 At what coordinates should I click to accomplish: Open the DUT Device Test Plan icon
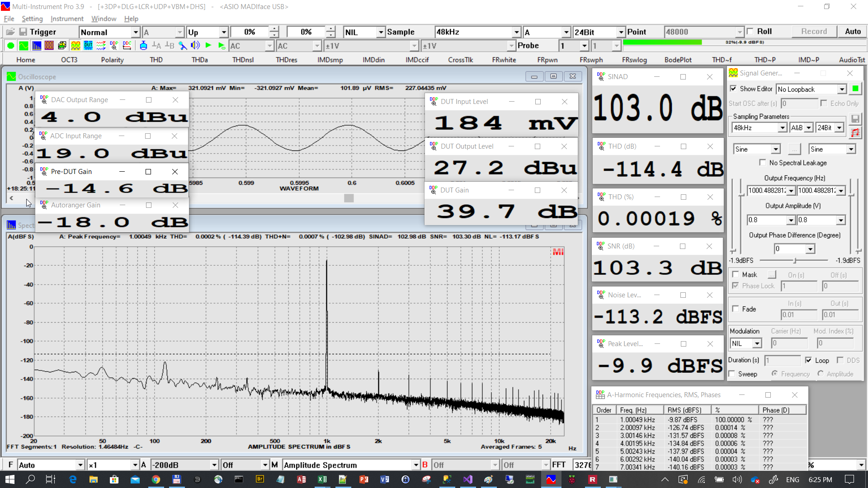pyautogui.click(x=88, y=46)
